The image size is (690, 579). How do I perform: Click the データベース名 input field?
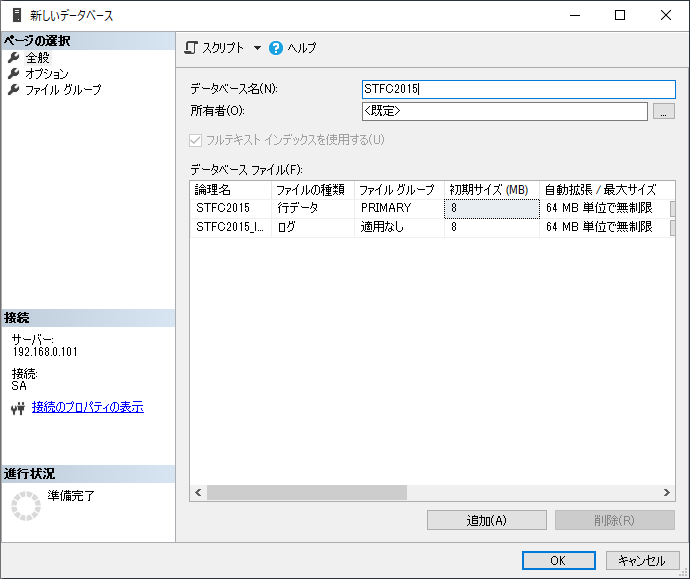point(518,89)
